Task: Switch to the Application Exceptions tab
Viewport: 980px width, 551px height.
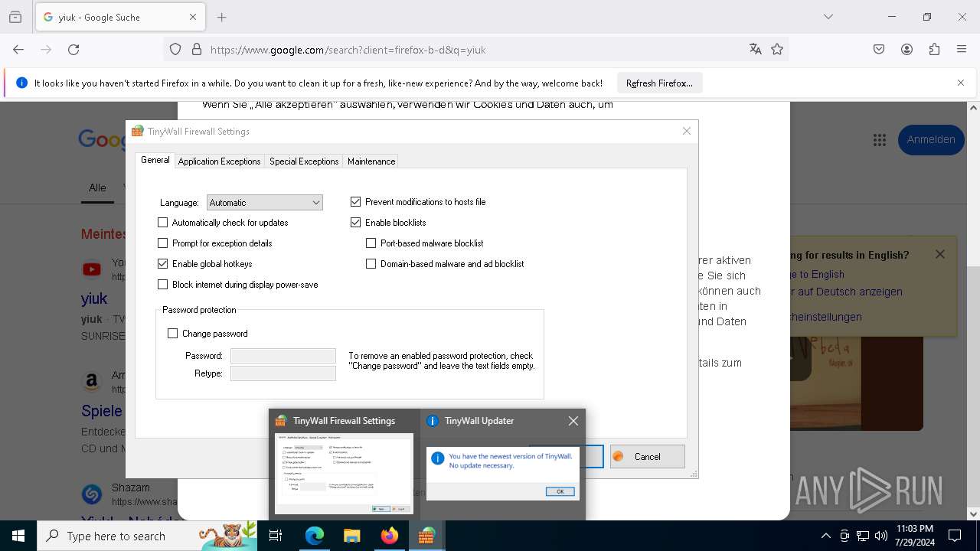Action: coord(219,161)
